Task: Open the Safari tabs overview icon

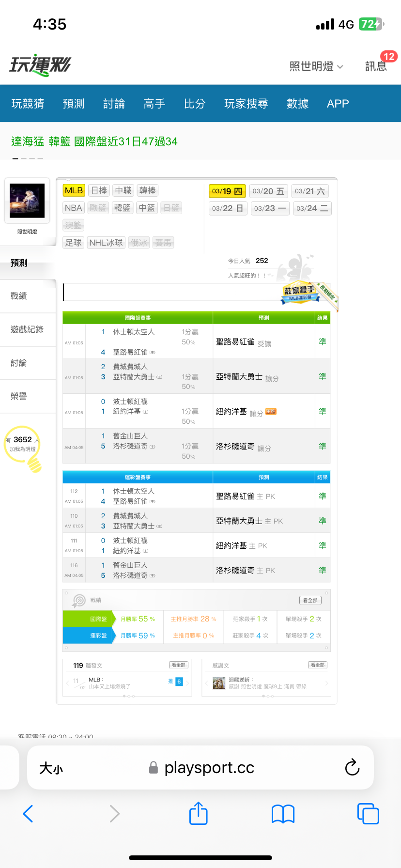Action: (x=368, y=813)
